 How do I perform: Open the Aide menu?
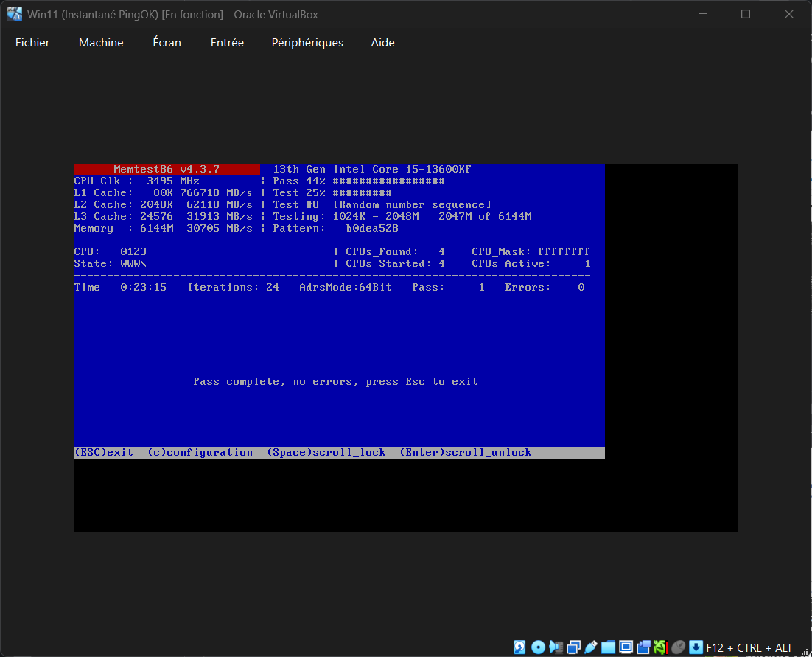point(382,43)
